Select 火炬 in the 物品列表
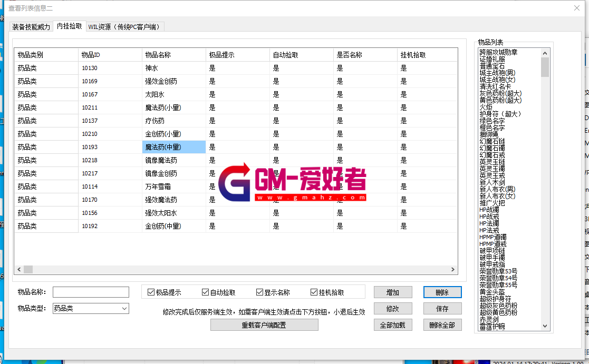The height and width of the screenshot is (364, 589). (x=487, y=107)
